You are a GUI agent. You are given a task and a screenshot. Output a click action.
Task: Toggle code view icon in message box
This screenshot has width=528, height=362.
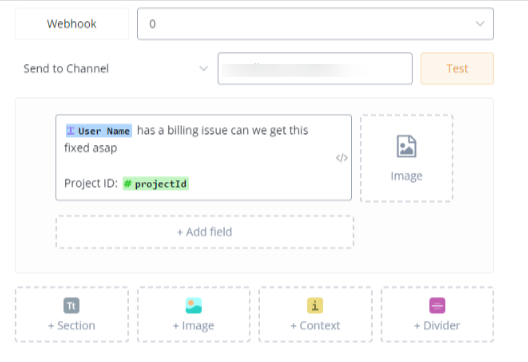click(342, 158)
